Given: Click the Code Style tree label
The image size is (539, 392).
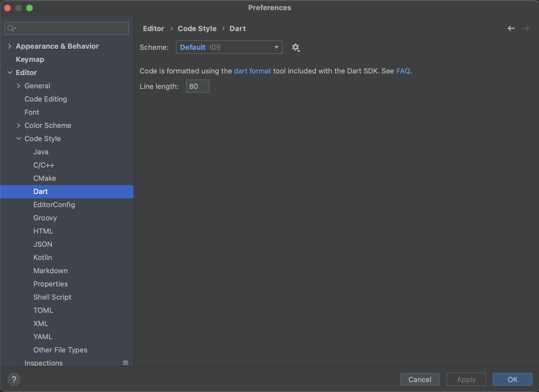Looking at the screenshot, I should click(42, 139).
